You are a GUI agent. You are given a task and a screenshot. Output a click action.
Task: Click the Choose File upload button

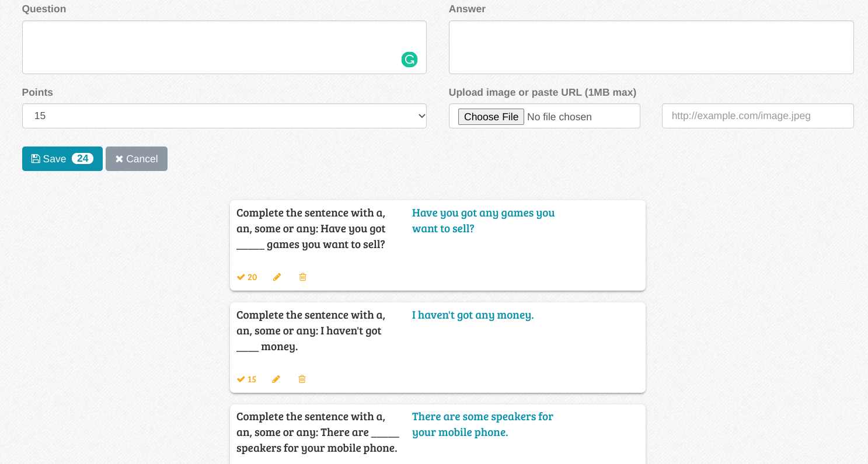[491, 117]
